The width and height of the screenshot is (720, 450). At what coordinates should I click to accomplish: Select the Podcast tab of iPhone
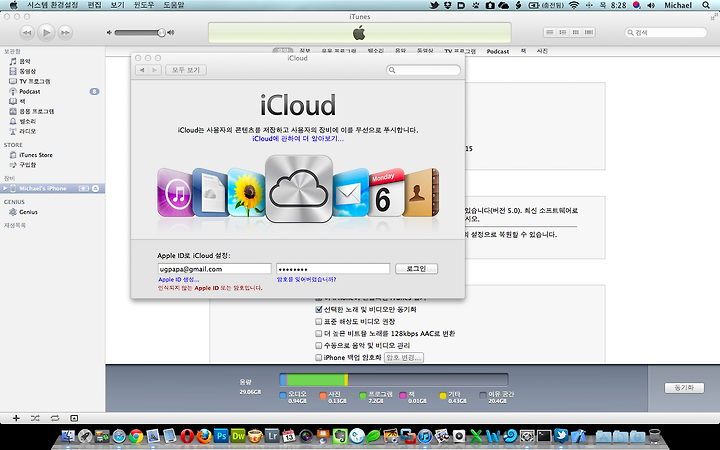(498, 51)
